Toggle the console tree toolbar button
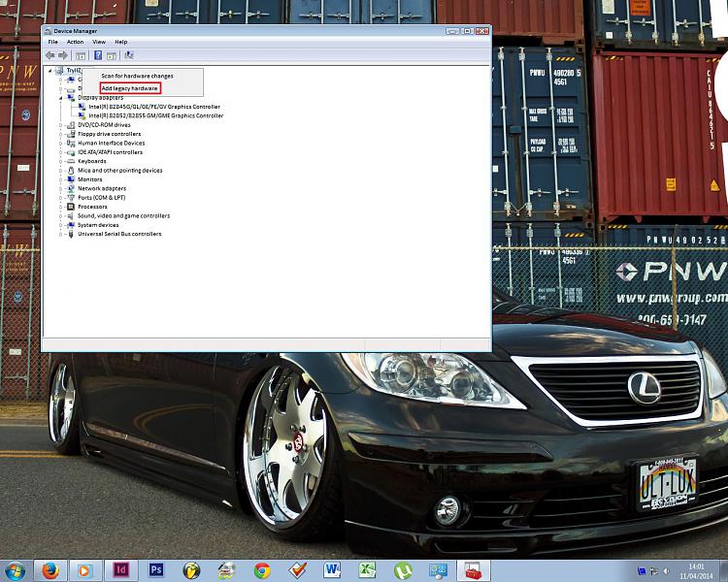 [81, 55]
